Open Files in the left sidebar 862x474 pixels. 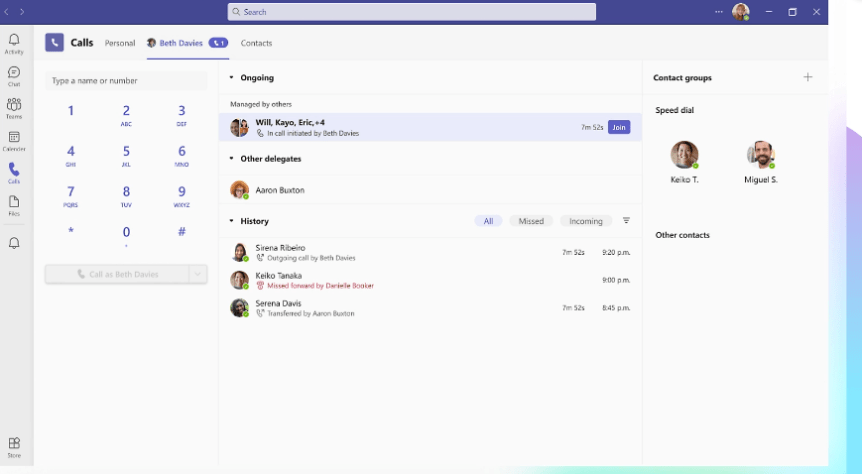coord(14,204)
